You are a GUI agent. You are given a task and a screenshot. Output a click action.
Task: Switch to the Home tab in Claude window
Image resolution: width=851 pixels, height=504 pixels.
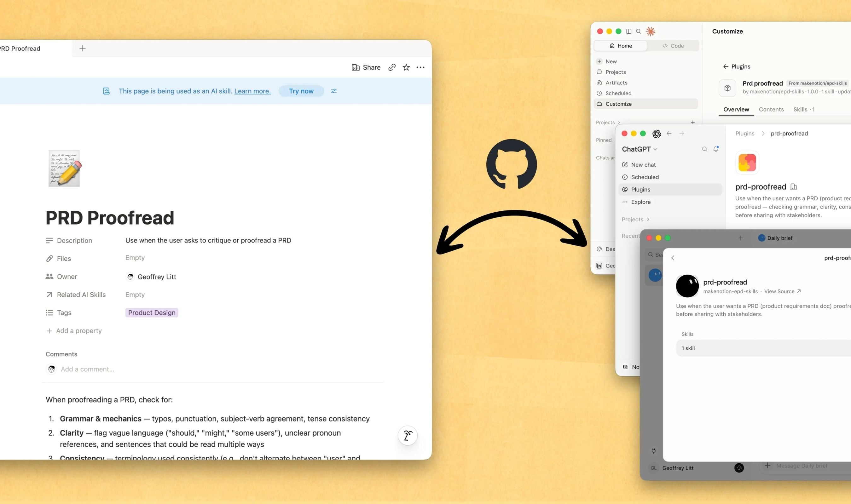pos(620,46)
